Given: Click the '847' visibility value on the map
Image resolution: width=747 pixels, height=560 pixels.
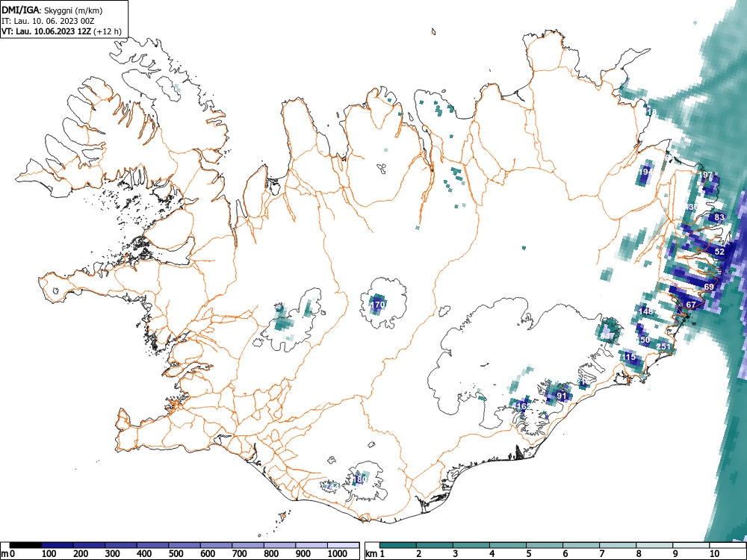Looking at the screenshot, I should (607, 336).
